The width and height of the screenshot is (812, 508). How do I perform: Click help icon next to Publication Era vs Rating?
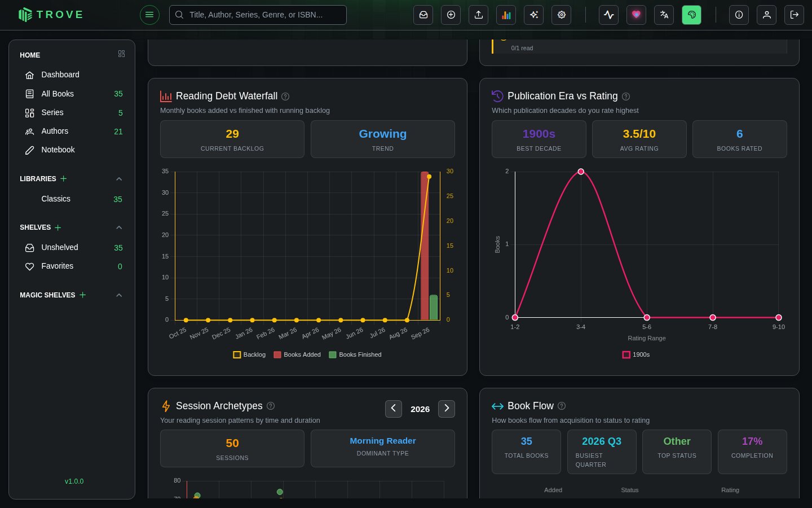coord(626,97)
